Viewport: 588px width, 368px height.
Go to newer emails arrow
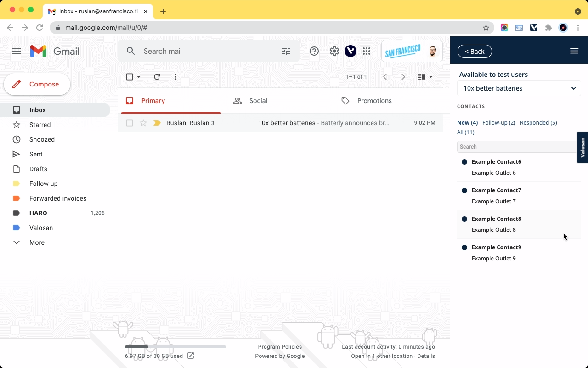(385, 77)
